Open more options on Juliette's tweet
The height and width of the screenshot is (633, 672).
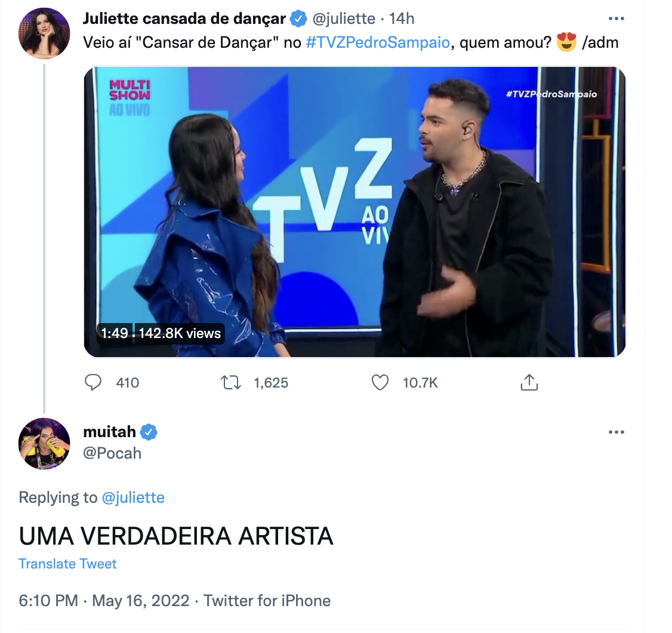coord(616,19)
